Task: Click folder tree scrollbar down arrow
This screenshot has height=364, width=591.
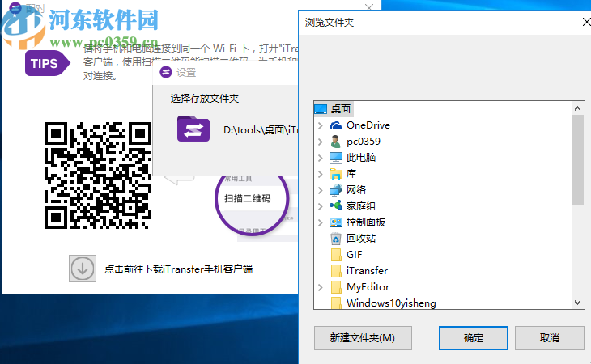Action: (577, 302)
